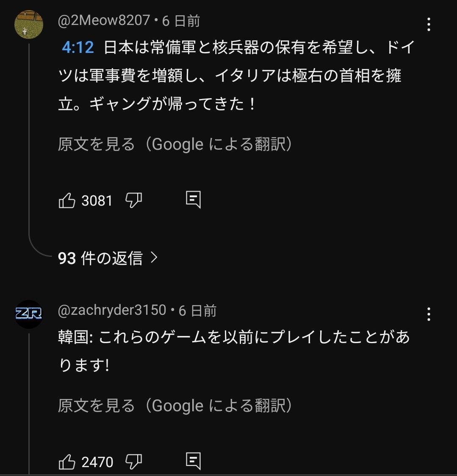
Task: Open more options for @zachryder3150 comment
Action: click(429, 314)
